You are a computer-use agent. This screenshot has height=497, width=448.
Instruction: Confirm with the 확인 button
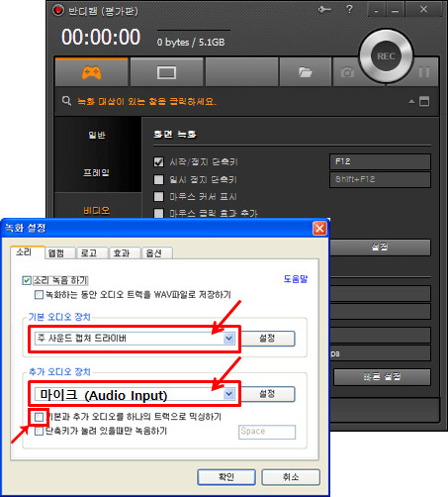point(226,477)
